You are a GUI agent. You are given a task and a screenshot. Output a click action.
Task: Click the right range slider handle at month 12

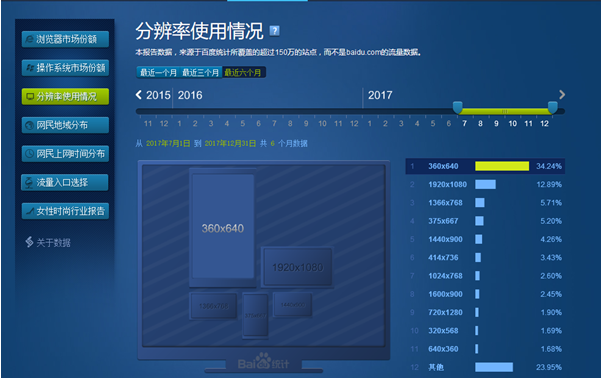coord(552,107)
